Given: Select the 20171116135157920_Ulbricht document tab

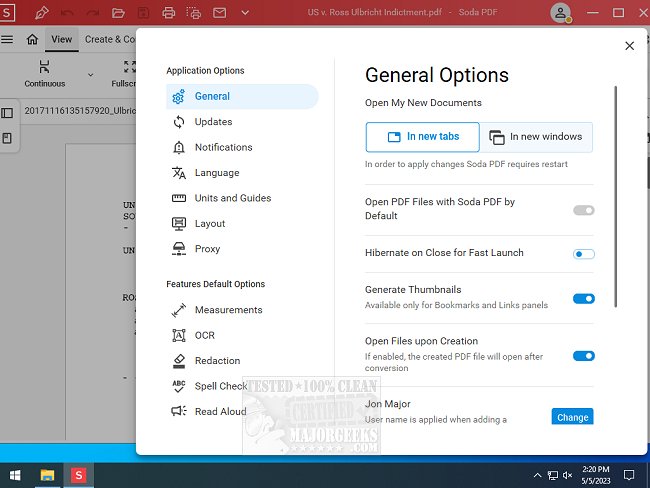Looking at the screenshot, I should pos(80,111).
